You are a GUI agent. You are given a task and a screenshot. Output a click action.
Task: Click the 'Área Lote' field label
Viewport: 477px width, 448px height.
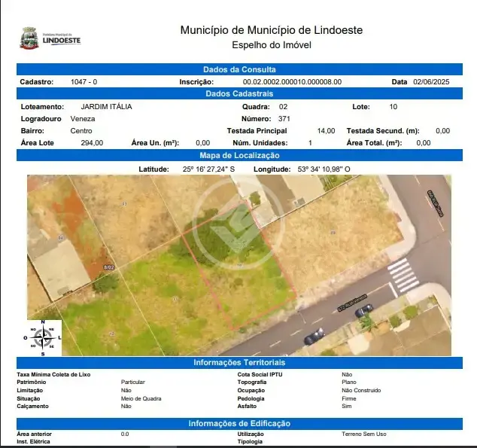pyautogui.click(x=38, y=143)
